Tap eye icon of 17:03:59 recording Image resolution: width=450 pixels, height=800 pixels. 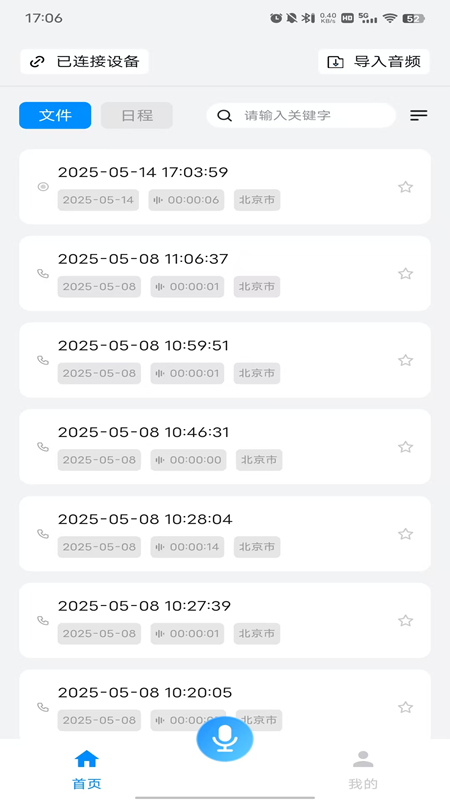click(43, 187)
